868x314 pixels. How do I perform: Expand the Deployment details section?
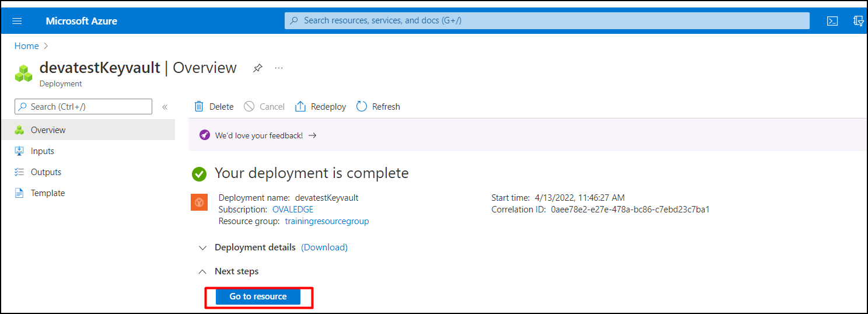pyautogui.click(x=202, y=247)
